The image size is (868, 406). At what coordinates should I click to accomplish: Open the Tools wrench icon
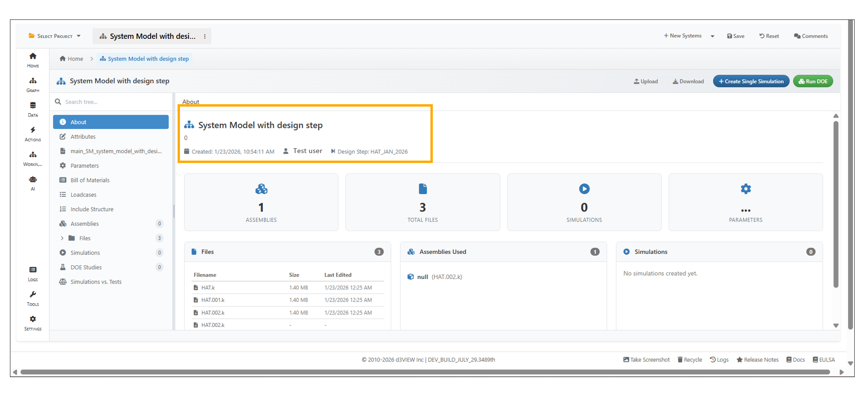tap(33, 298)
